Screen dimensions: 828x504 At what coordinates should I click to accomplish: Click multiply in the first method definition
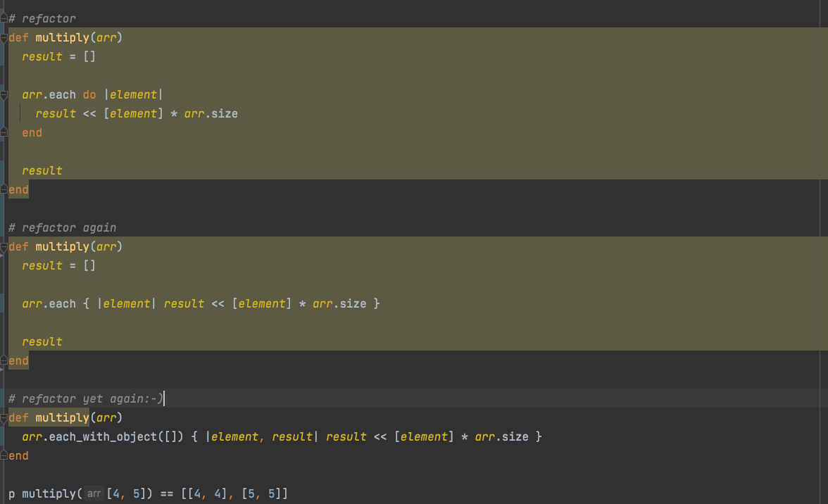pos(63,37)
